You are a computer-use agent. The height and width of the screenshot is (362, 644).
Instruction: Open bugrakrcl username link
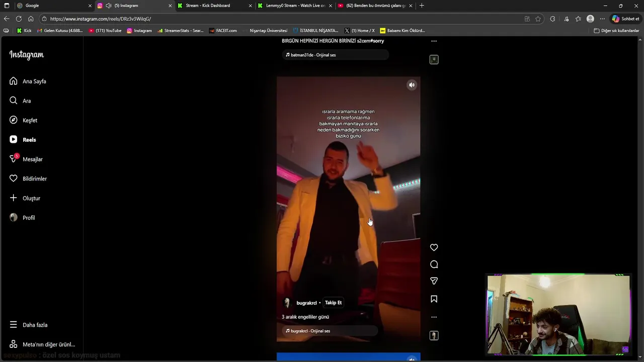click(x=306, y=303)
